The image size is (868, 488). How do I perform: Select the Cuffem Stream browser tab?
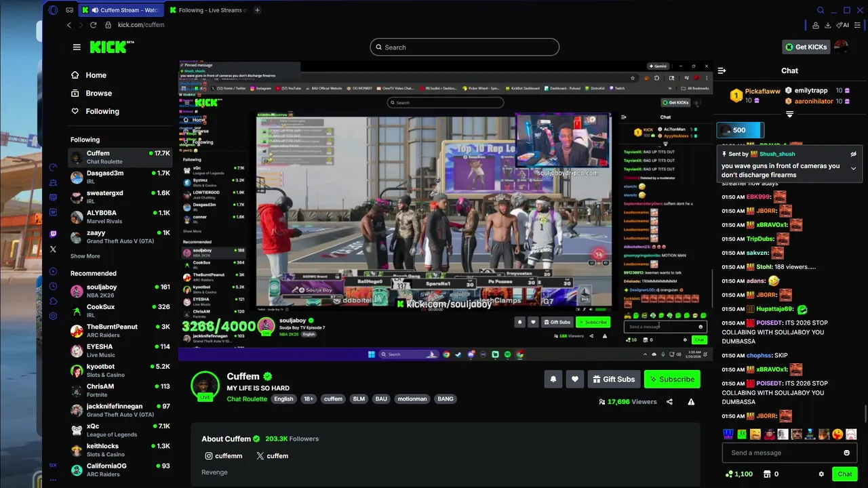click(121, 10)
